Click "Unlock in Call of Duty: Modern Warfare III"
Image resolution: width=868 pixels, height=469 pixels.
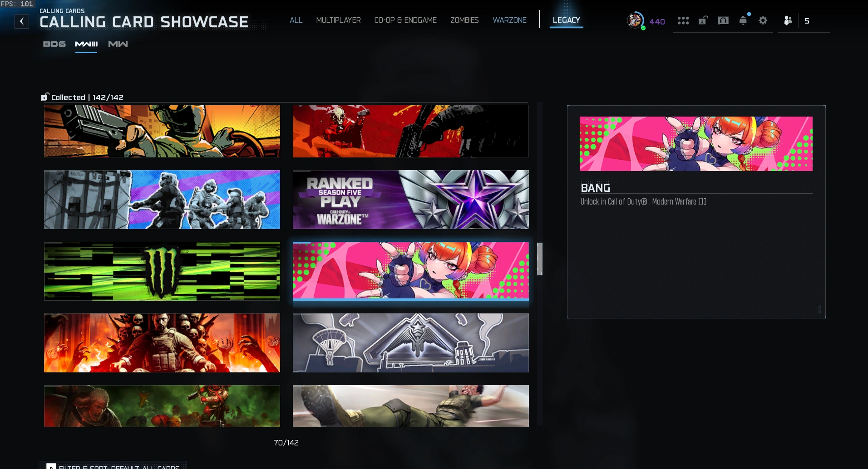[643, 202]
